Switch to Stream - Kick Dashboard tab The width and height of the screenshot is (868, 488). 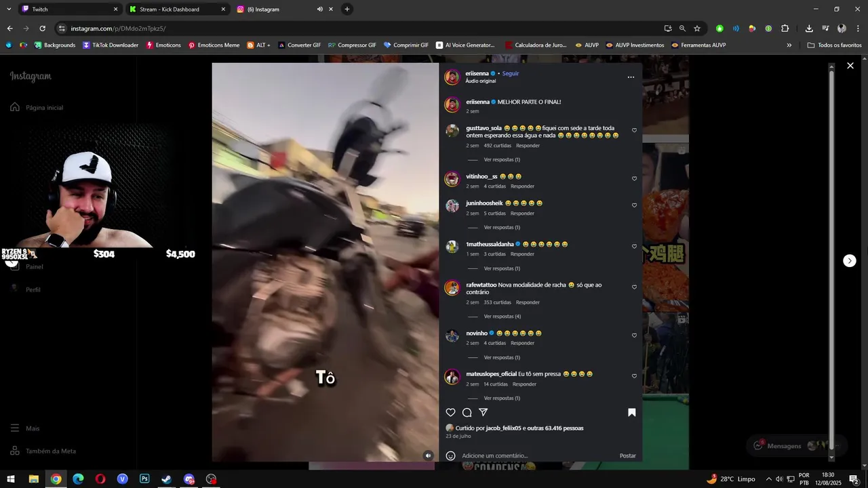(178, 9)
